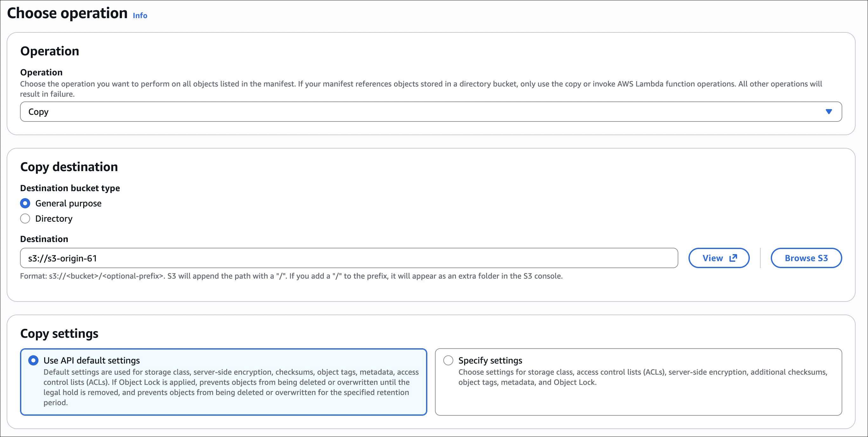The height and width of the screenshot is (437, 868).
Task: Click the General purpose label text
Action: pos(68,203)
